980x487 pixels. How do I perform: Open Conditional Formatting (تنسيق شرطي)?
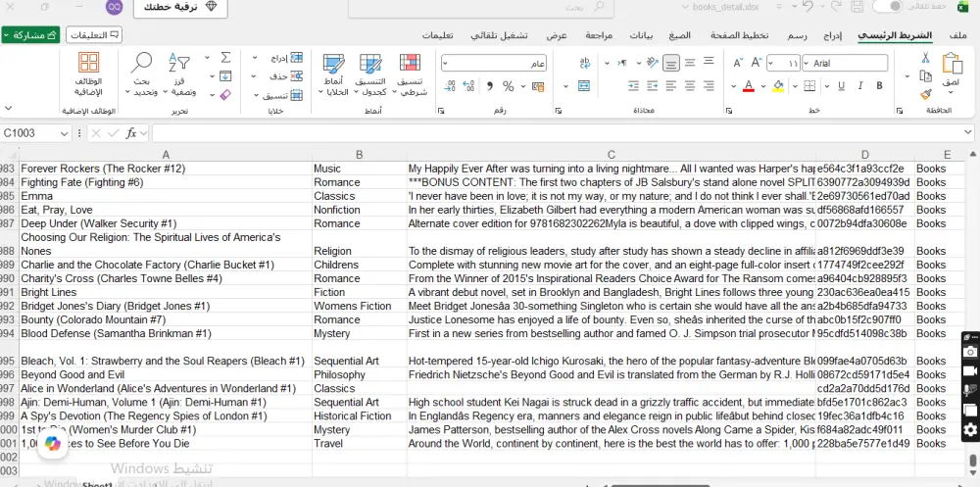410,75
